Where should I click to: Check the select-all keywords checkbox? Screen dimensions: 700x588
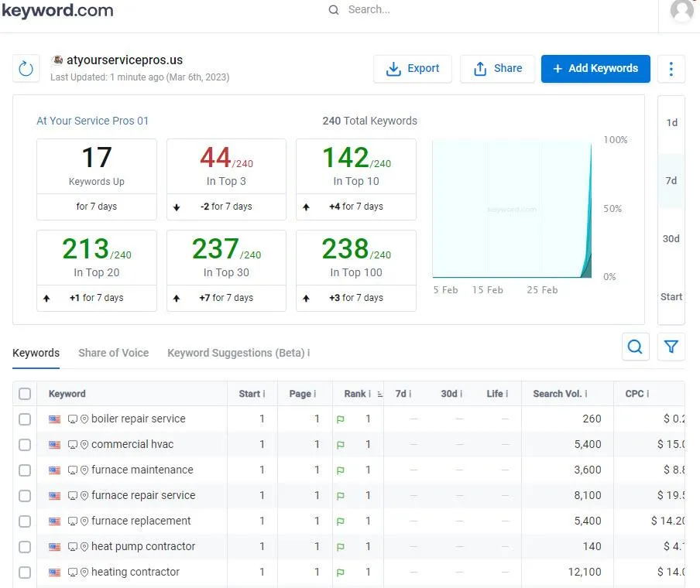(25, 394)
